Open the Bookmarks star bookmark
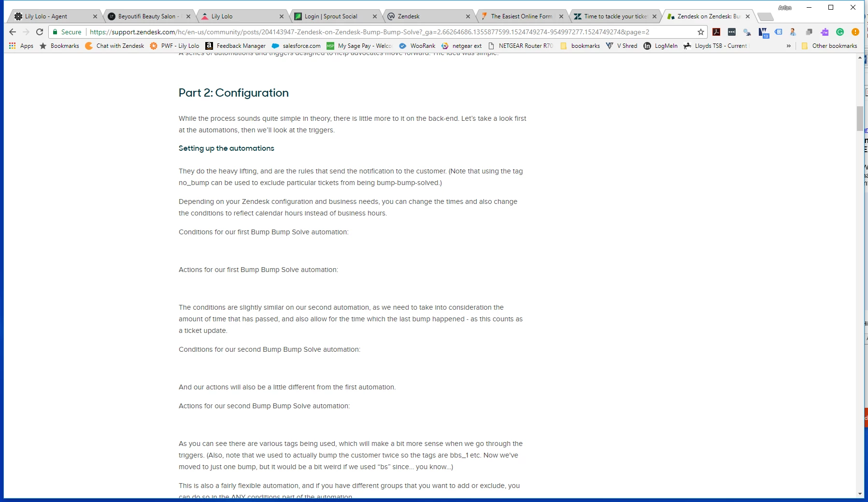868x502 pixels. (x=59, y=46)
